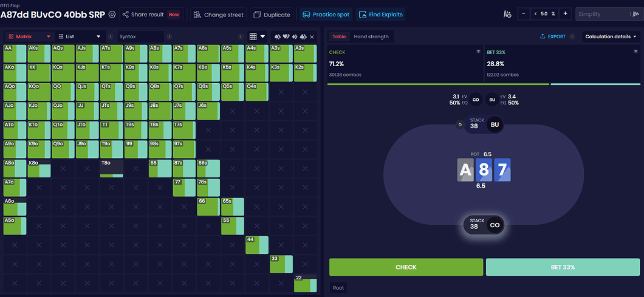644x297 pixels.
Task: Click the Syntax input field
Action: [x=140, y=36]
